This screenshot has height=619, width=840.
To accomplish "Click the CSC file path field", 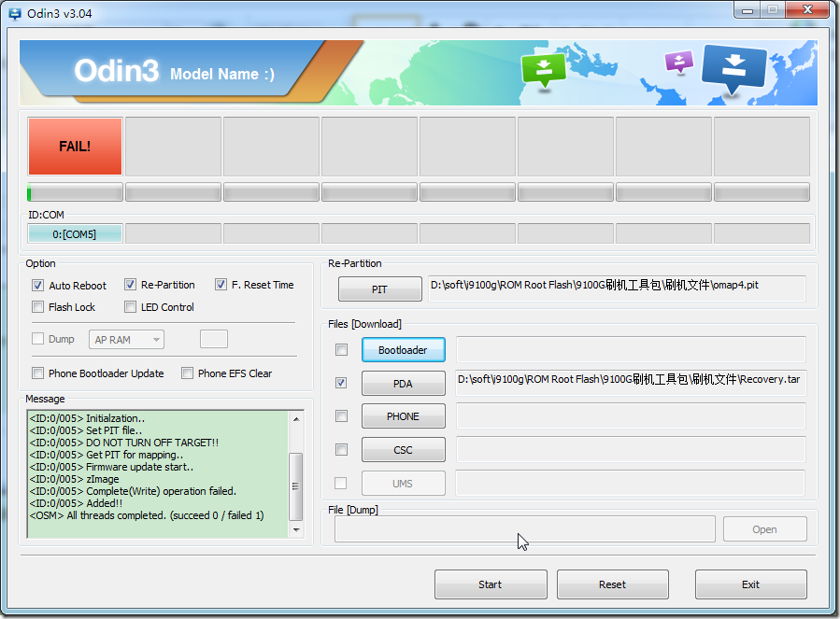I will point(631,449).
